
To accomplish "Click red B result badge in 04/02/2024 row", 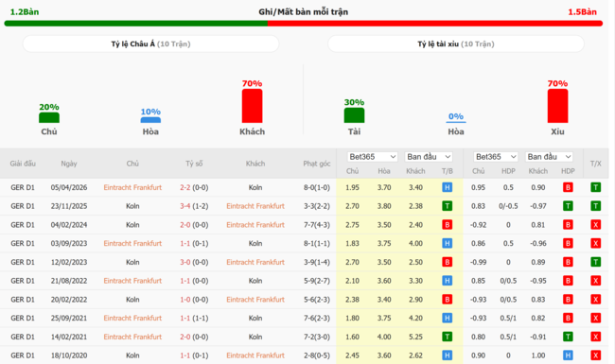I will pyautogui.click(x=447, y=225).
